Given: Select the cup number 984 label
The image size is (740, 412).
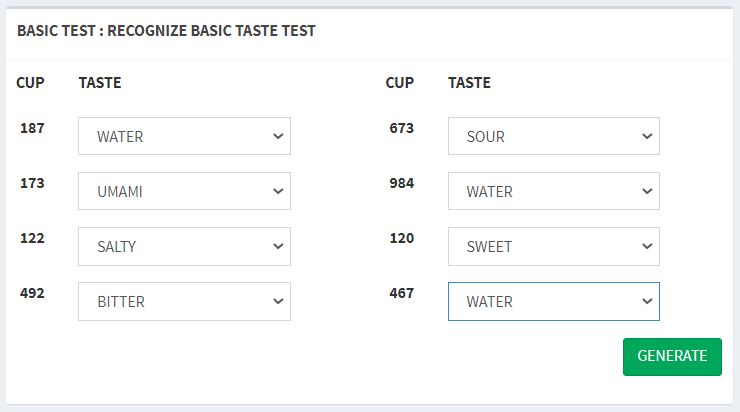Looking at the screenshot, I should tap(400, 183).
